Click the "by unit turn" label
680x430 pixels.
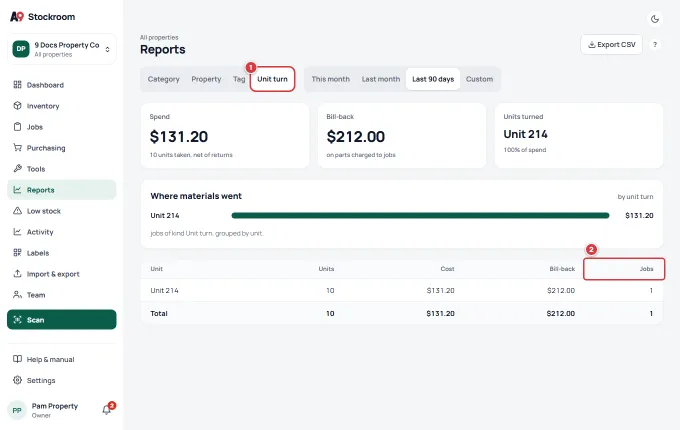(635, 197)
